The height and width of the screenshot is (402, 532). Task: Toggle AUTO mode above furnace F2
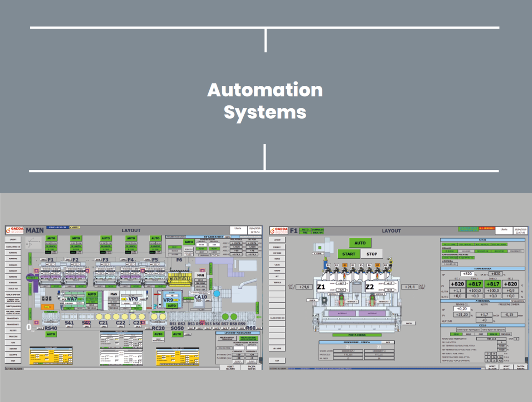pyautogui.click(x=76, y=238)
